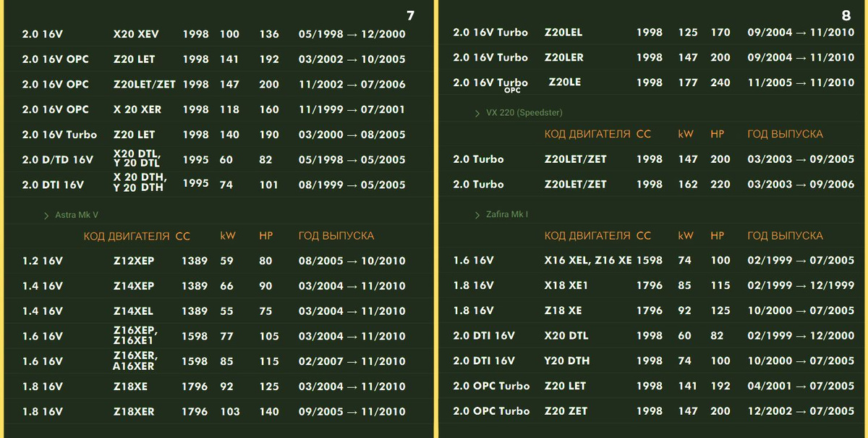Click the 220 HP value

click(x=720, y=185)
